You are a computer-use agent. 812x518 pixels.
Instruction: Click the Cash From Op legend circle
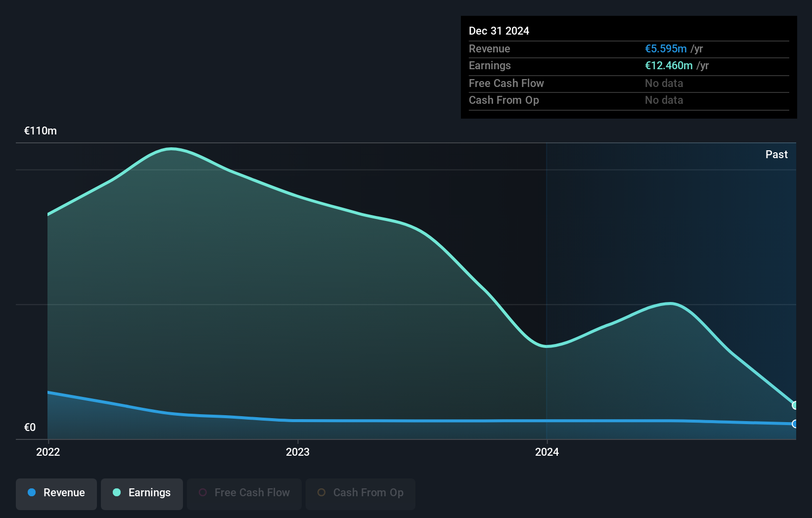(x=321, y=492)
